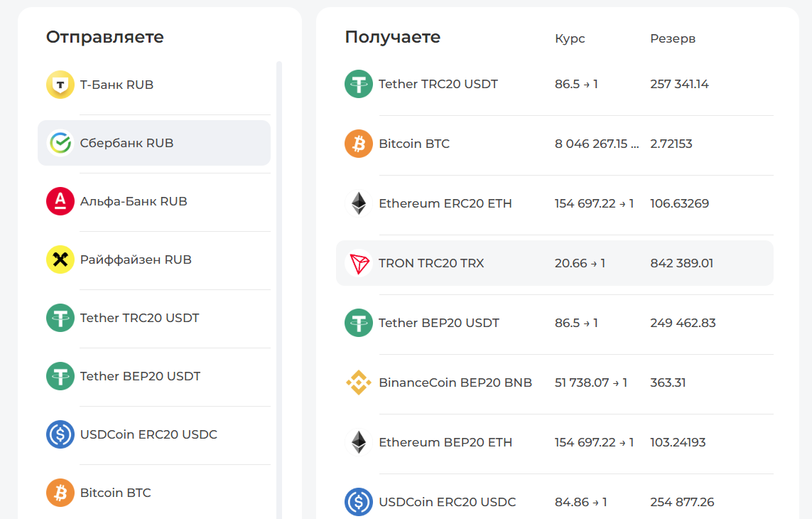812x519 pixels.
Task: Choose Райффайзен RUB to send
Action: pyautogui.click(x=154, y=259)
